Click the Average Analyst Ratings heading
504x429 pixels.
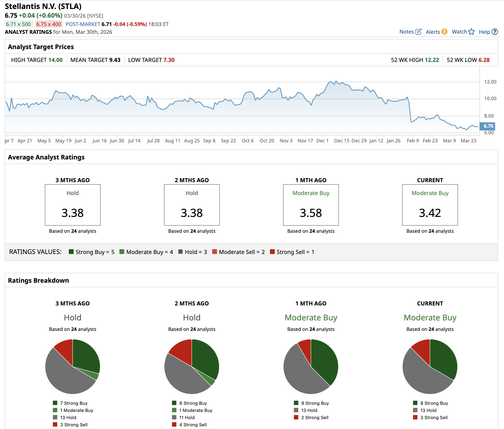click(x=46, y=157)
